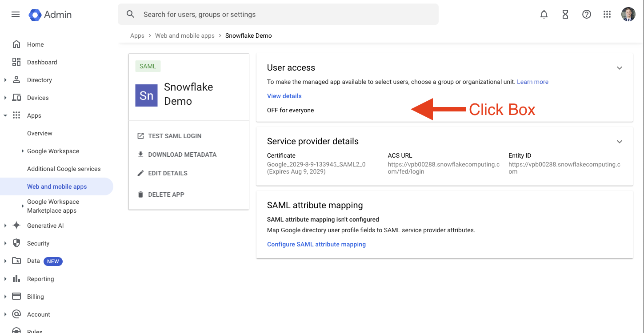Open the hourglass tasks icon

pos(565,14)
